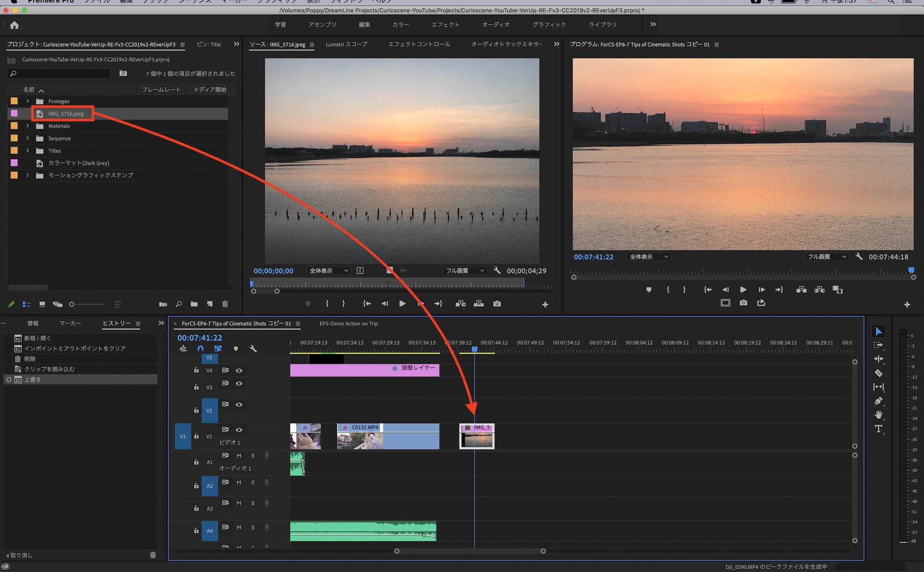Select the Razor tool in tools panel
Viewport: 924px width, 572px height.
(x=878, y=373)
